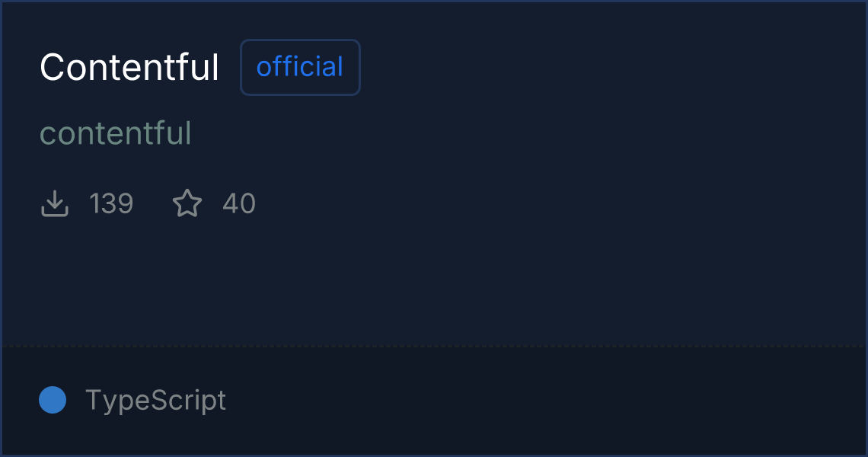Click the gray lowercase contentful text
The width and height of the screenshot is (868, 457).
pos(116,133)
